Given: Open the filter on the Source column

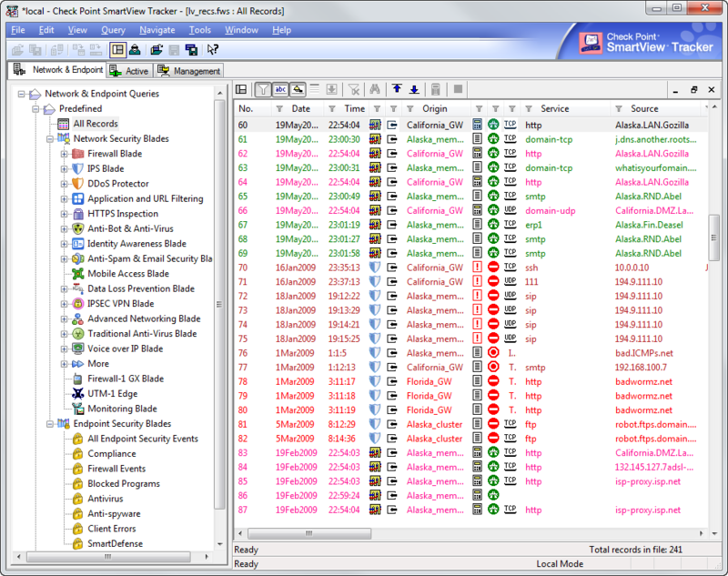Looking at the screenshot, I should (x=619, y=109).
